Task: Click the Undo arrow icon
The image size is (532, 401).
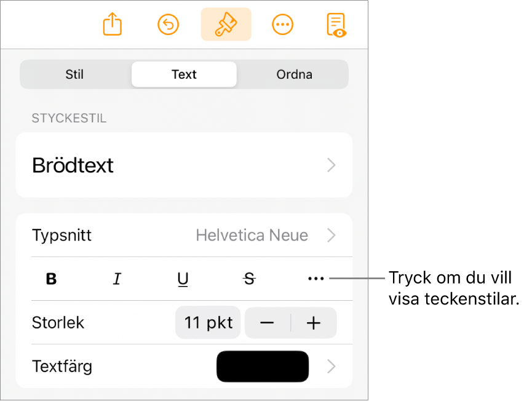Action: pyautogui.click(x=169, y=25)
